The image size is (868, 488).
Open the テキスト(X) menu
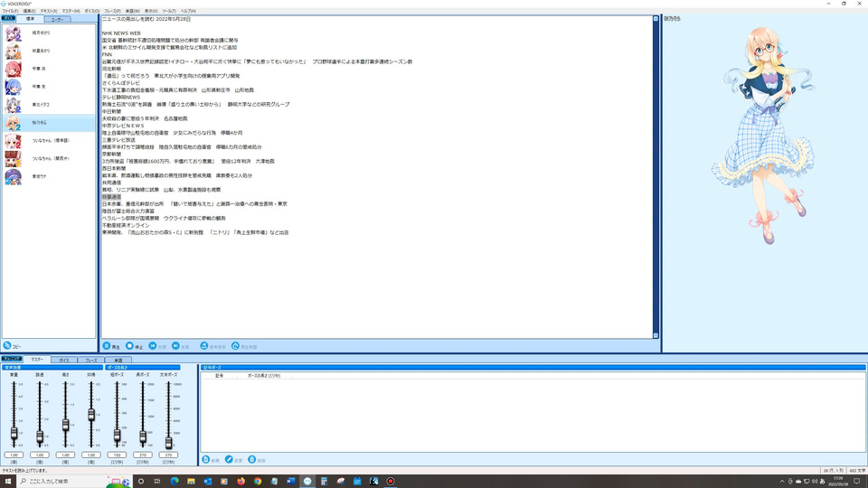49,11
